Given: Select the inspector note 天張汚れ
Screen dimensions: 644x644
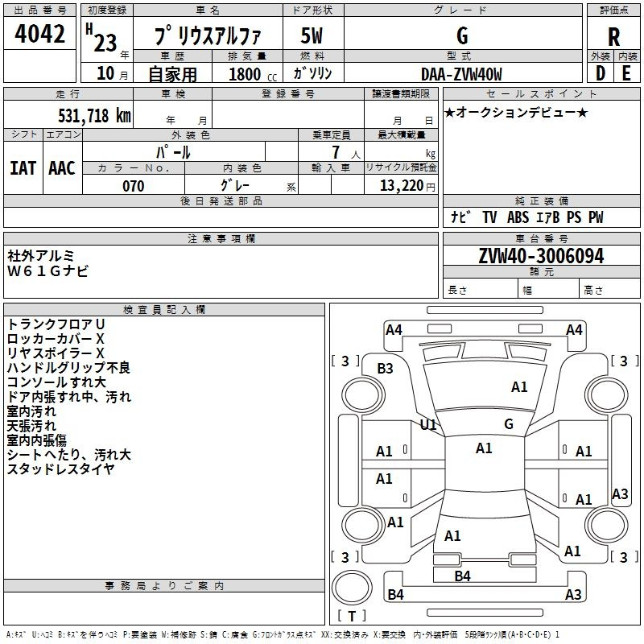Looking at the screenshot, I should [x=31, y=426].
